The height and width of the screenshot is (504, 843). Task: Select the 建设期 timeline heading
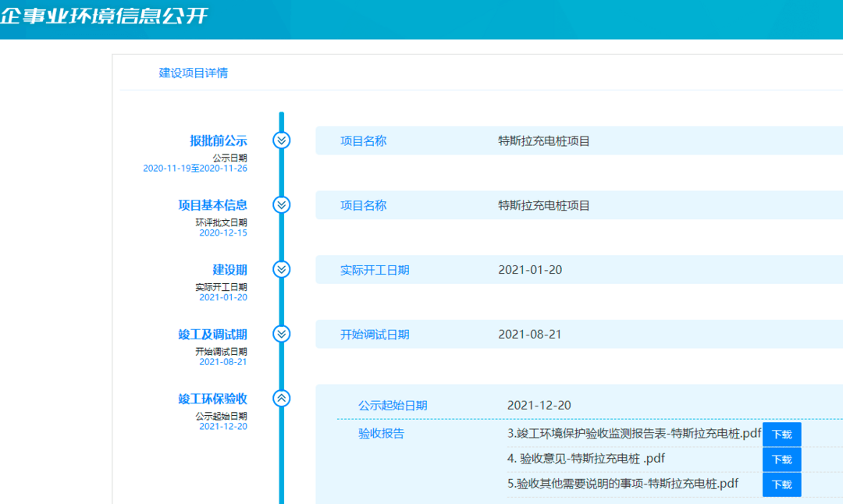click(x=229, y=270)
